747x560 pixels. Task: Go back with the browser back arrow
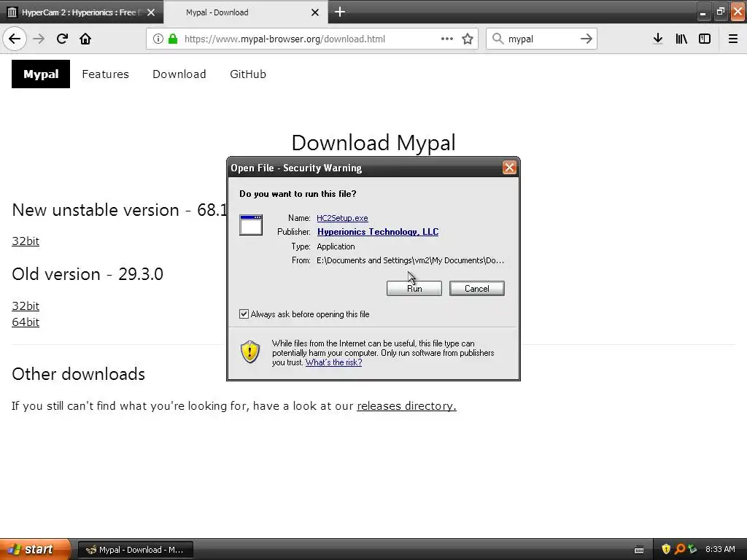(15, 39)
